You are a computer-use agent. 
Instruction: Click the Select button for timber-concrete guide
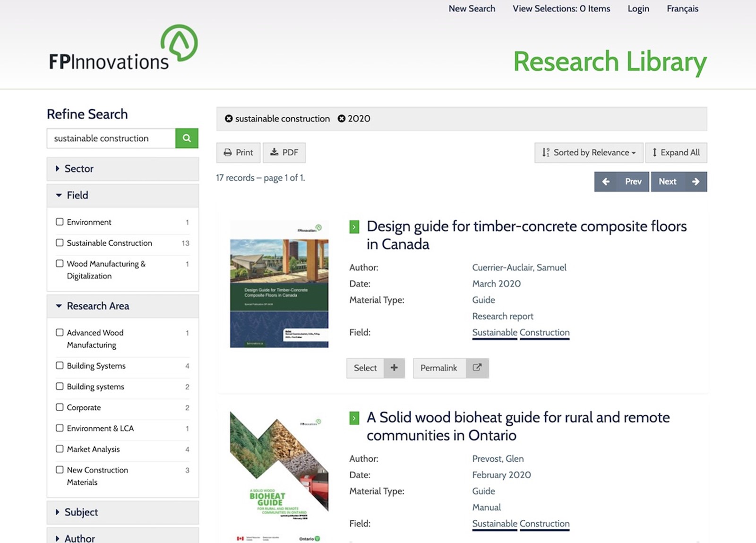tap(376, 368)
